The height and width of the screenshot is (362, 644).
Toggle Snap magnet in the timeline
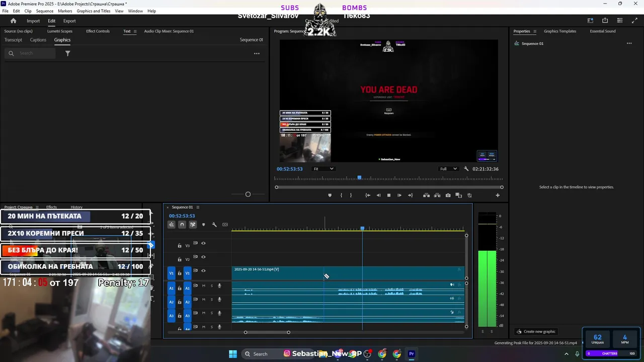coord(182,225)
